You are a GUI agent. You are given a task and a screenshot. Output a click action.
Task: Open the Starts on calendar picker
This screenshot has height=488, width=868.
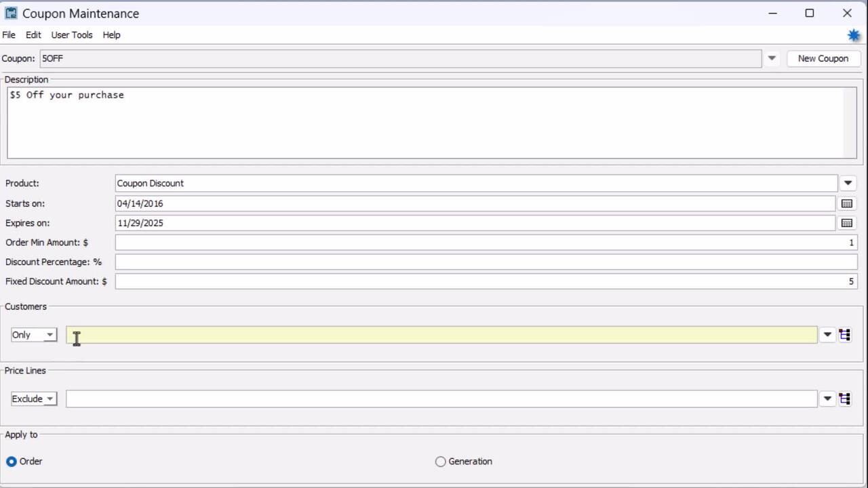click(847, 203)
